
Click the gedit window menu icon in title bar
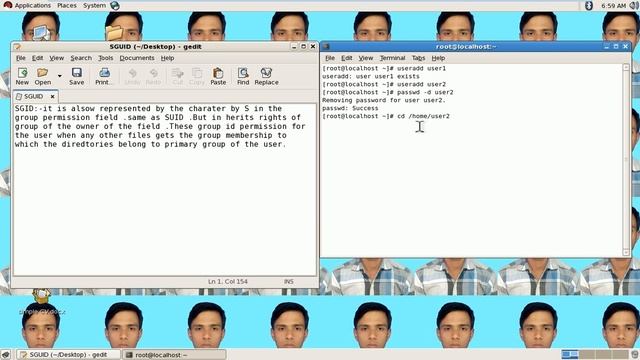[x=17, y=47]
